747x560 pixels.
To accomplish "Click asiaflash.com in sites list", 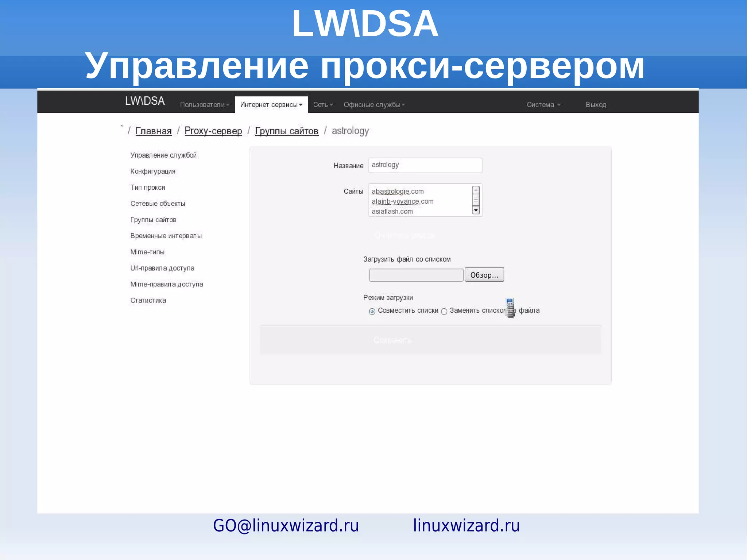I will coord(392,211).
